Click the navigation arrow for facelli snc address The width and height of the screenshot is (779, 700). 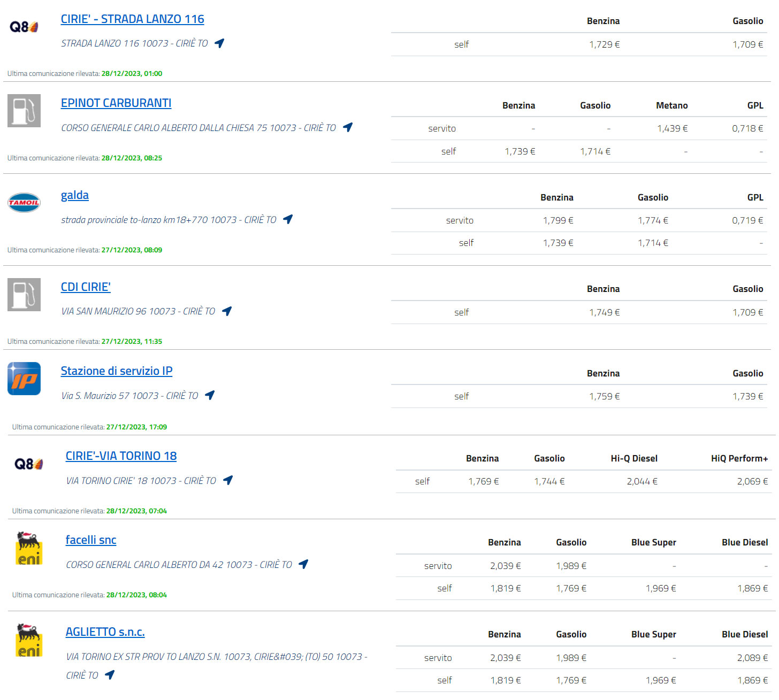coord(303,564)
